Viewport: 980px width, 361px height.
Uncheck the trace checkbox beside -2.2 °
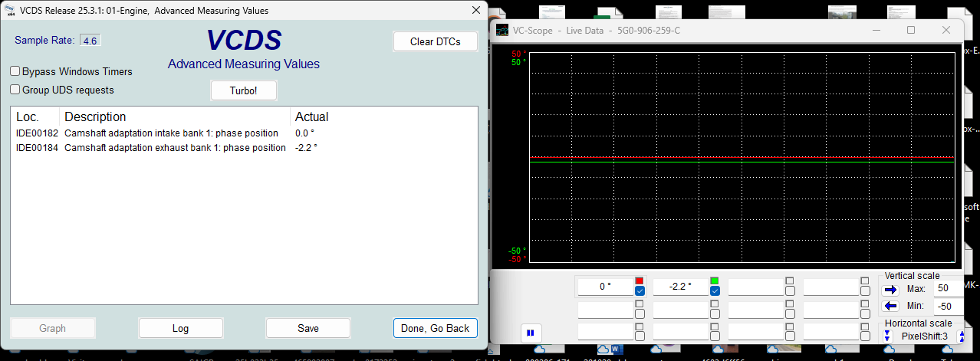[x=715, y=290]
